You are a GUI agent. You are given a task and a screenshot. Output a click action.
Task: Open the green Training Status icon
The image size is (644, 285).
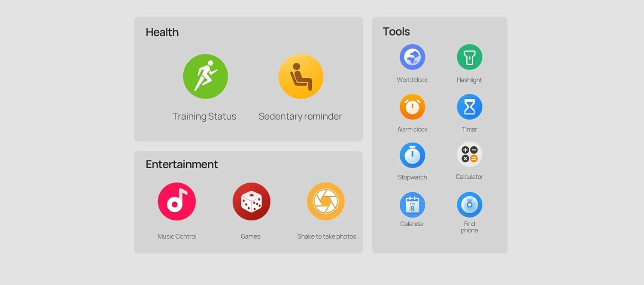pyautogui.click(x=205, y=76)
